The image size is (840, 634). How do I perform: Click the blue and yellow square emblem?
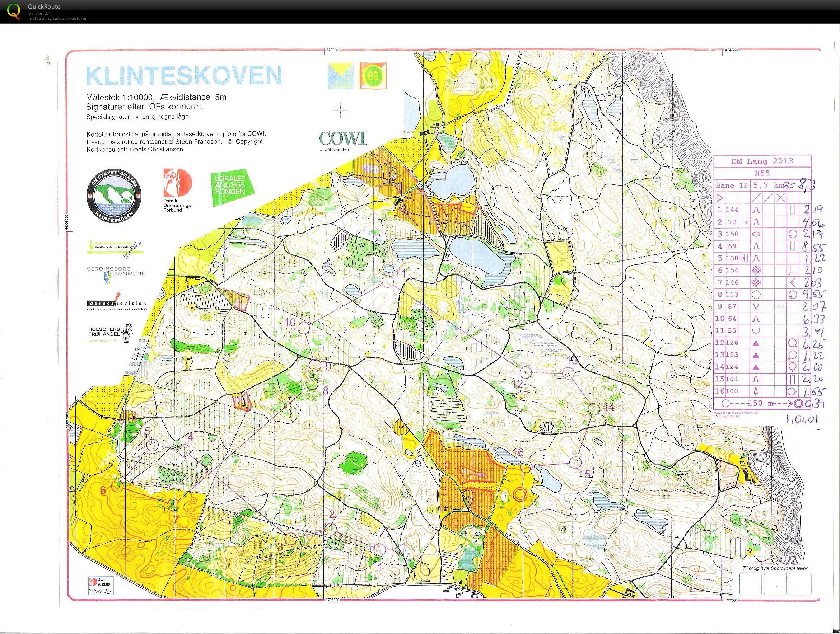point(341,76)
